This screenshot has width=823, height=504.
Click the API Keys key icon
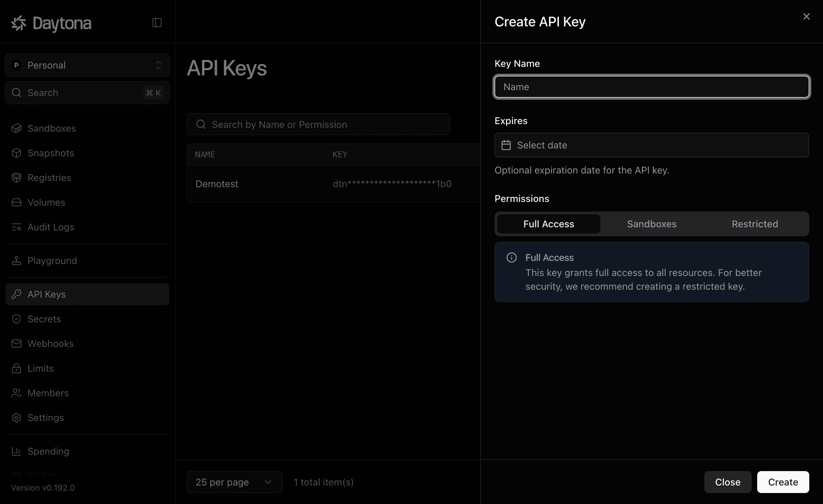16,294
